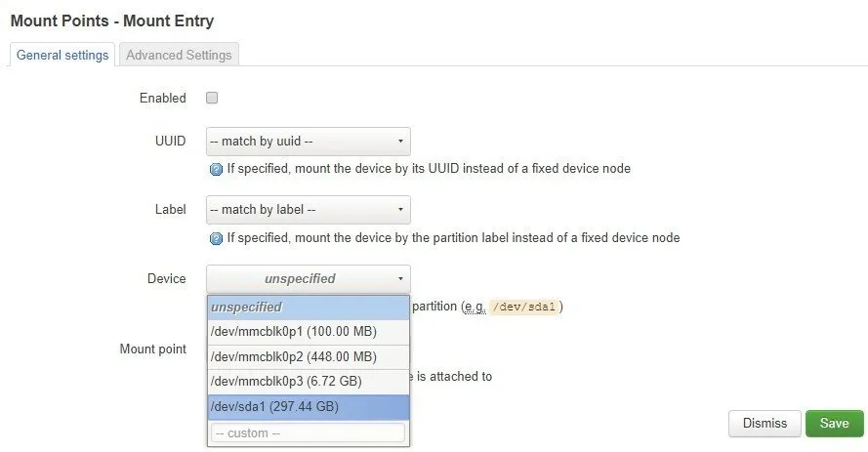868x452 pixels.
Task: Save the mount entry
Action: pyautogui.click(x=834, y=424)
